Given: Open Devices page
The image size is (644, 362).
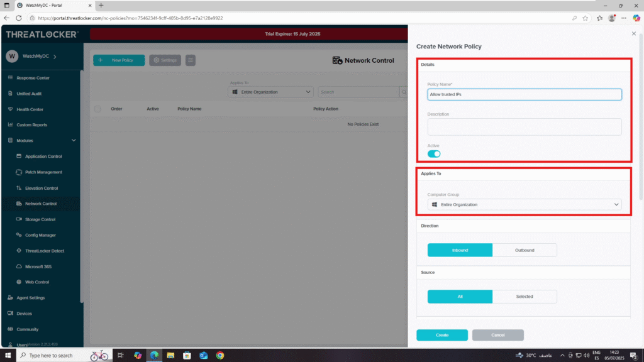Looking at the screenshot, I should 24,313.
